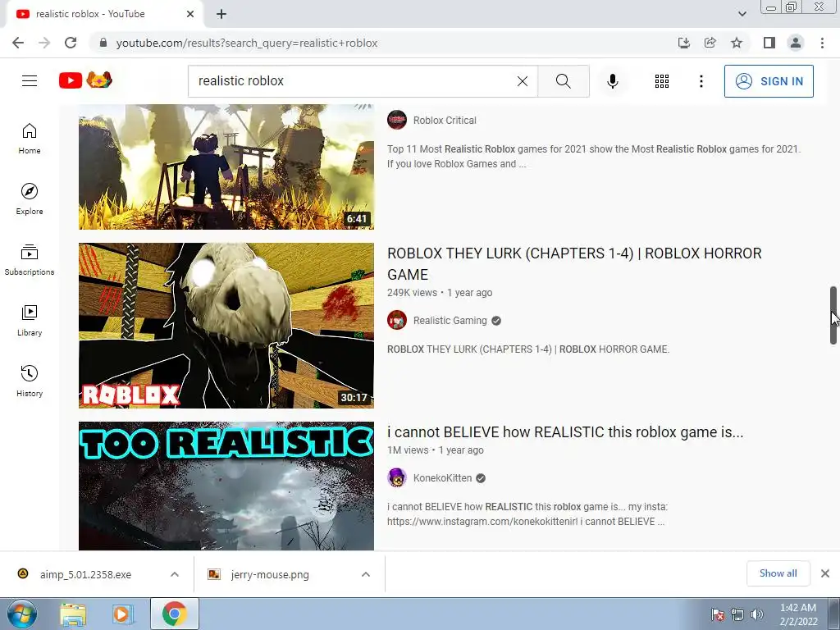The width and height of the screenshot is (840, 630).
Task: Open a new browser tab
Action: [221, 15]
